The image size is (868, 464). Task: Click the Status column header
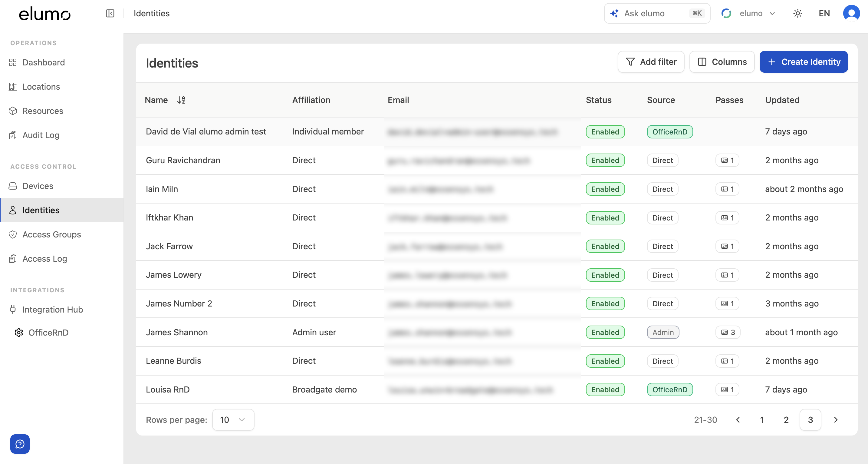coord(598,100)
